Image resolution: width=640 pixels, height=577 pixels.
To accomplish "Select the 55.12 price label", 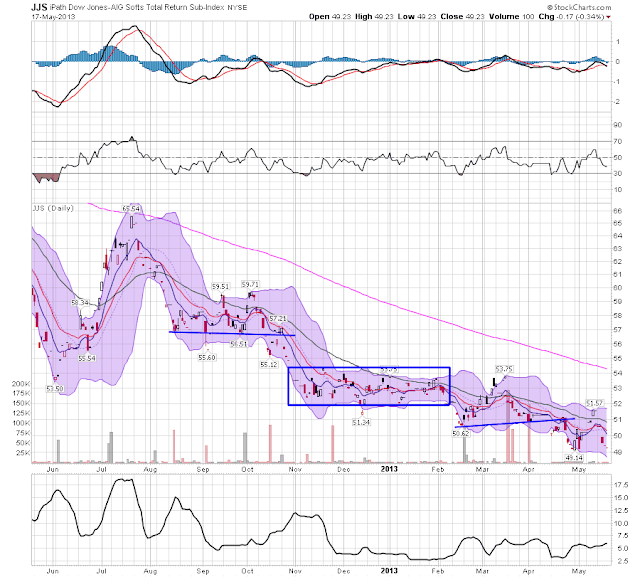I will click(269, 364).
